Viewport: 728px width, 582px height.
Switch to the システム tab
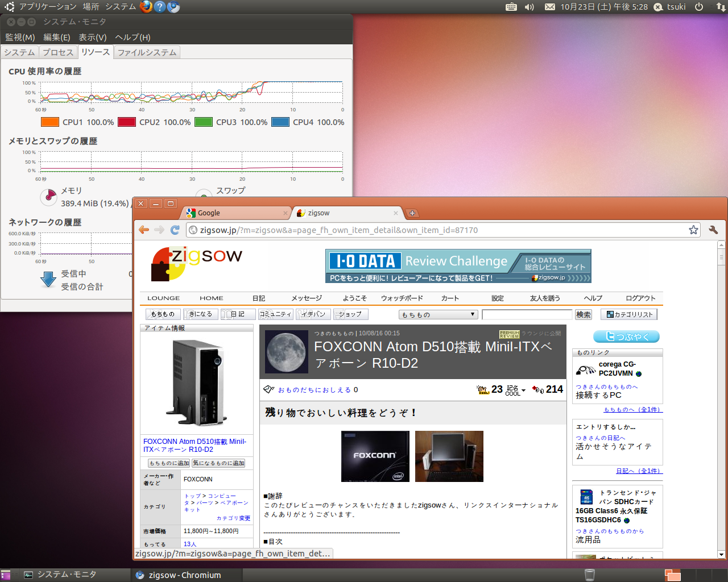[19, 52]
